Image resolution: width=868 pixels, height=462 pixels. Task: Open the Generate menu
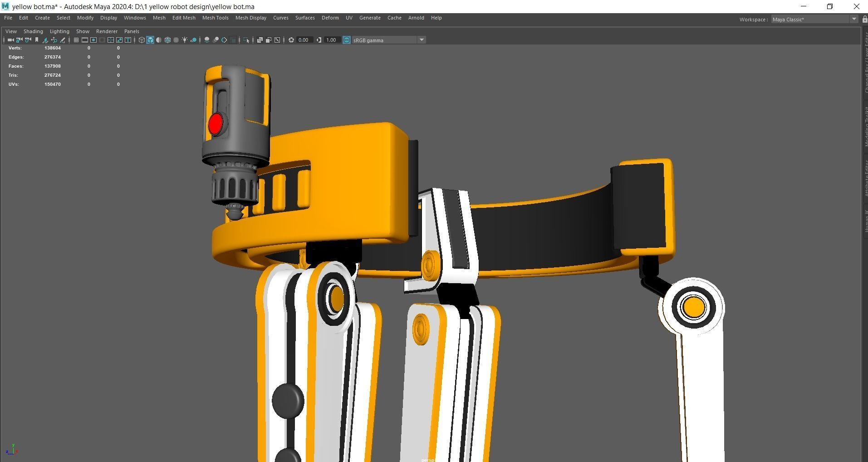[x=370, y=18]
